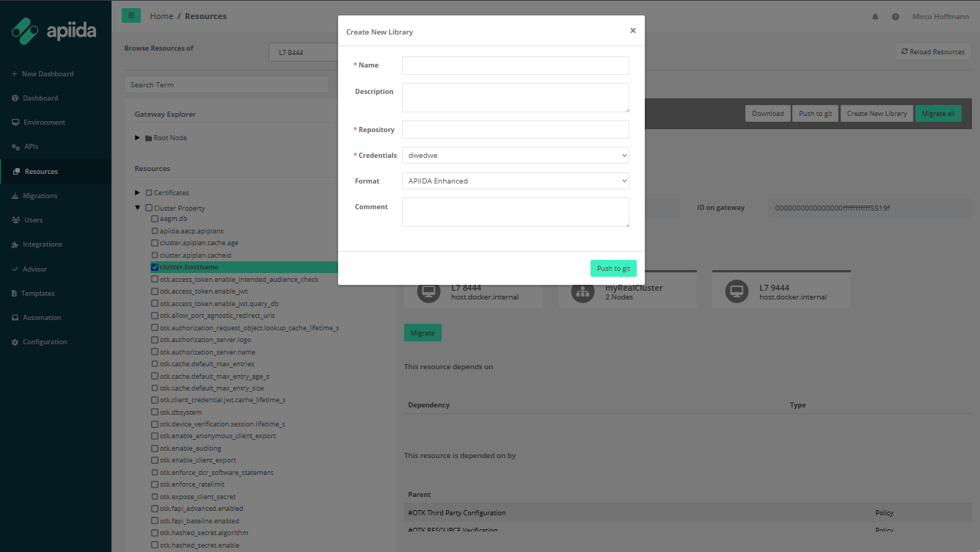Click the Migrations icon in sidebar
Screen dimensions: 980x552
[x=15, y=196]
